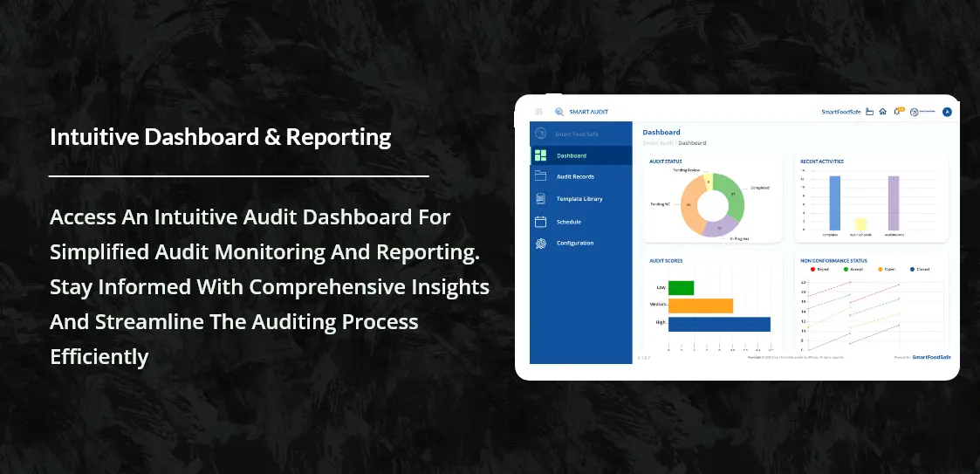Screen dimensions: 980x474
Task: Click the SMART AUDIT title text
Action: [x=588, y=112]
